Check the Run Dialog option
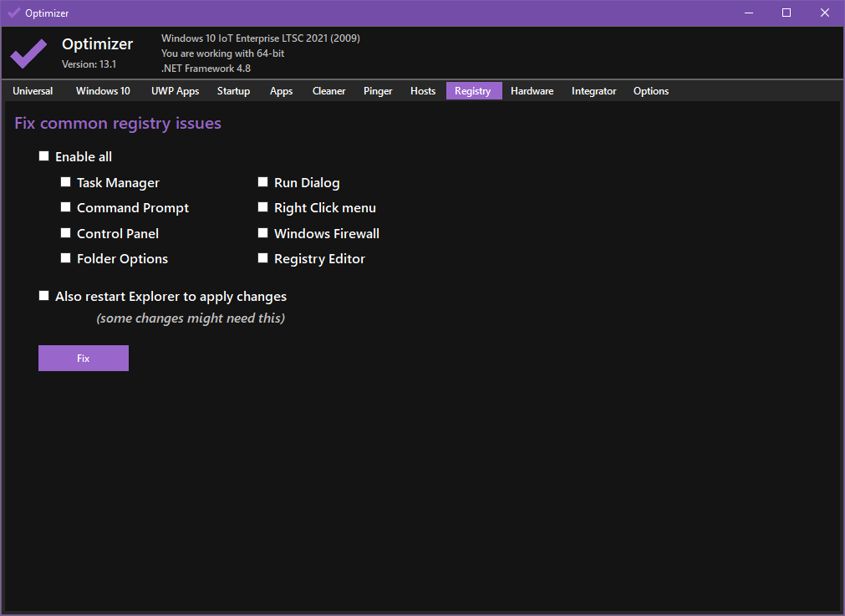This screenshot has height=616, width=845. (x=263, y=182)
